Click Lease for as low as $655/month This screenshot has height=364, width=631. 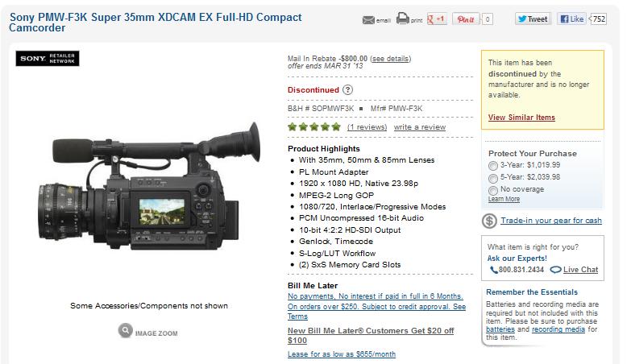(342, 354)
